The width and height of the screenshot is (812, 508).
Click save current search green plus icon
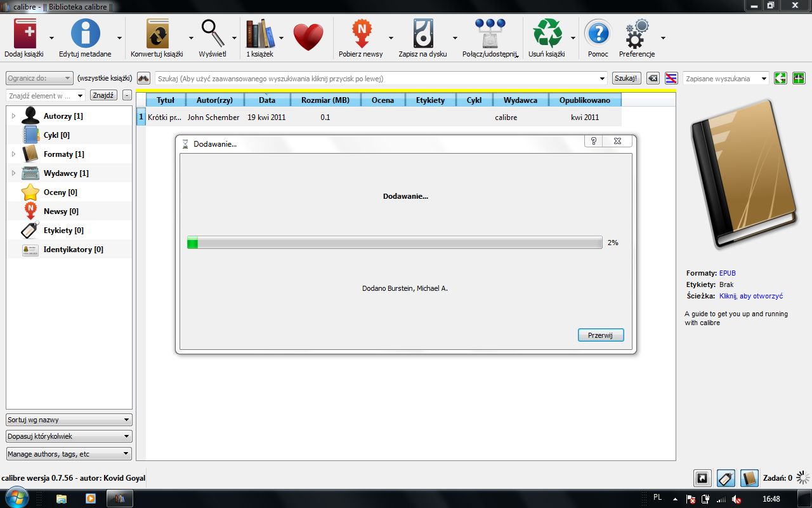(x=799, y=78)
